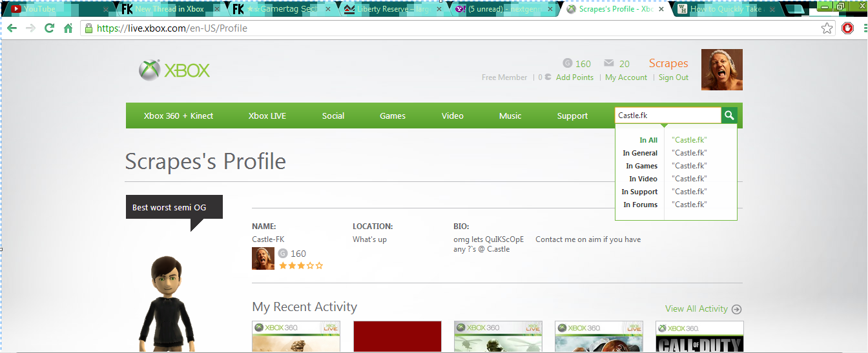This screenshot has height=353, width=868.
Task: Open the first Xbox 360 game cover thumbnail
Action: point(296,337)
